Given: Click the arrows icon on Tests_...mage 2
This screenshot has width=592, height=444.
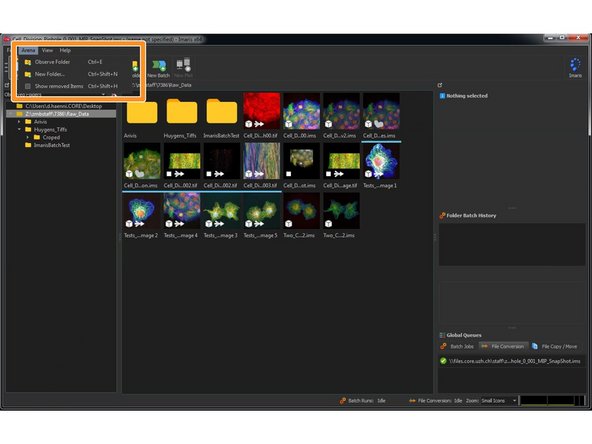Looking at the screenshot, I should pos(139,224).
